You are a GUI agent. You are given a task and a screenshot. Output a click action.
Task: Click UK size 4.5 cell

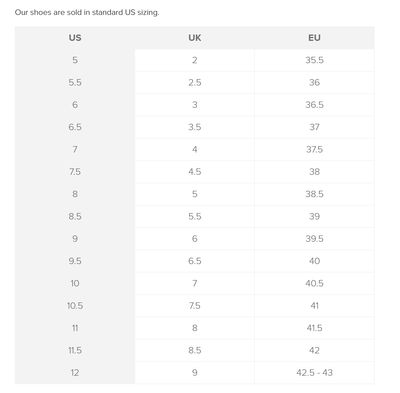[x=195, y=172]
